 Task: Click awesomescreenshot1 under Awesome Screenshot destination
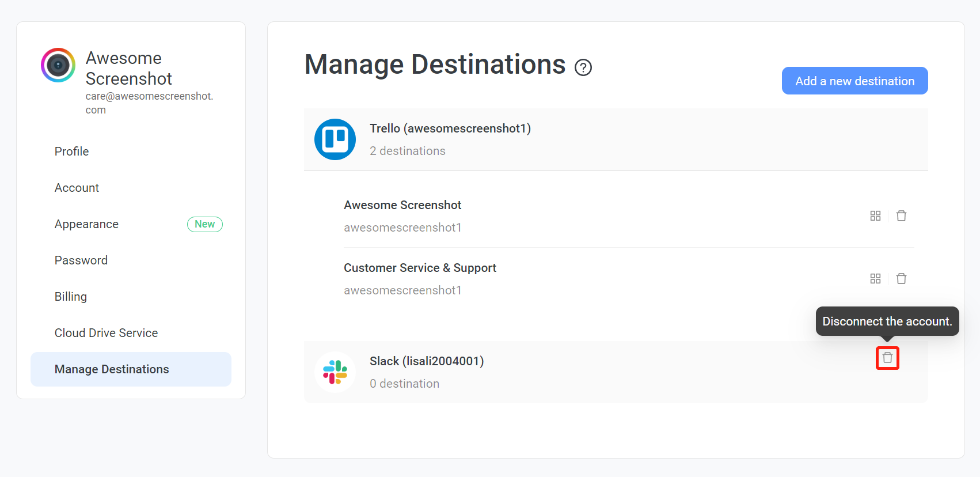point(402,228)
